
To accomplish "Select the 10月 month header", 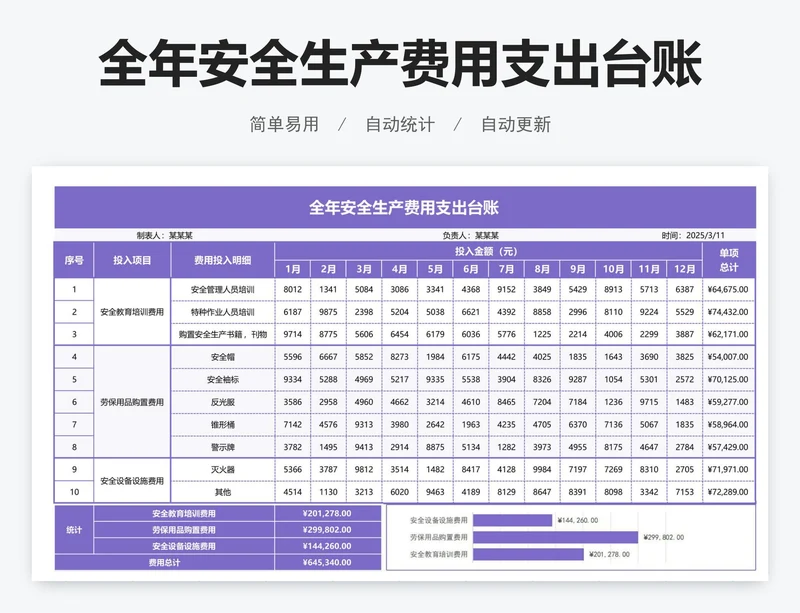I will click(x=613, y=269).
